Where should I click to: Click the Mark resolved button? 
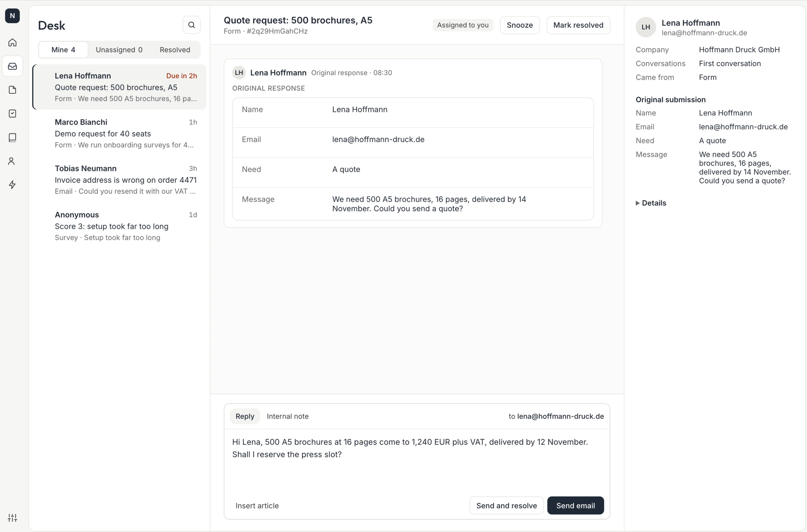point(578,25)
